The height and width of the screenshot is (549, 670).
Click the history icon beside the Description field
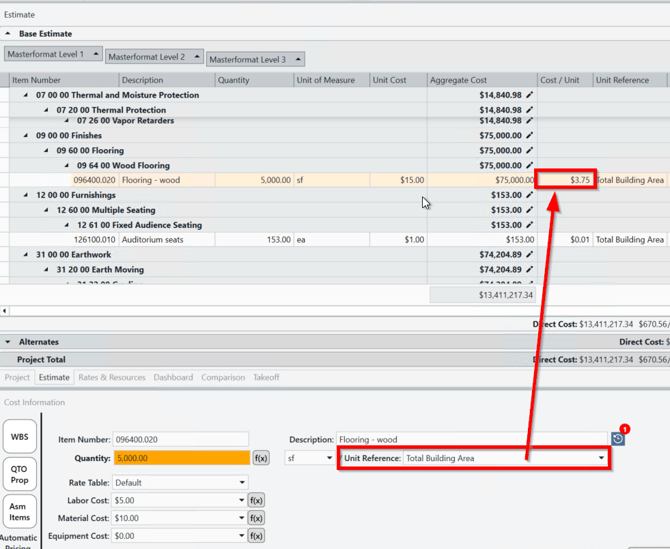point(618,439)
